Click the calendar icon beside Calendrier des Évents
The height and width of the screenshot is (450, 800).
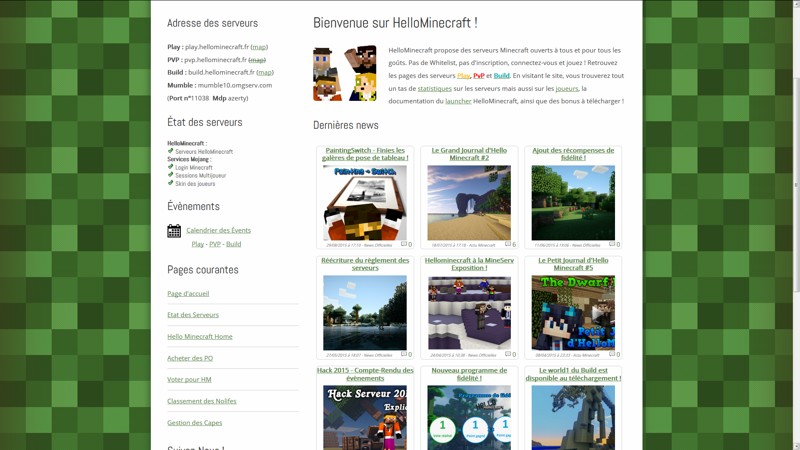coord(174,231)
